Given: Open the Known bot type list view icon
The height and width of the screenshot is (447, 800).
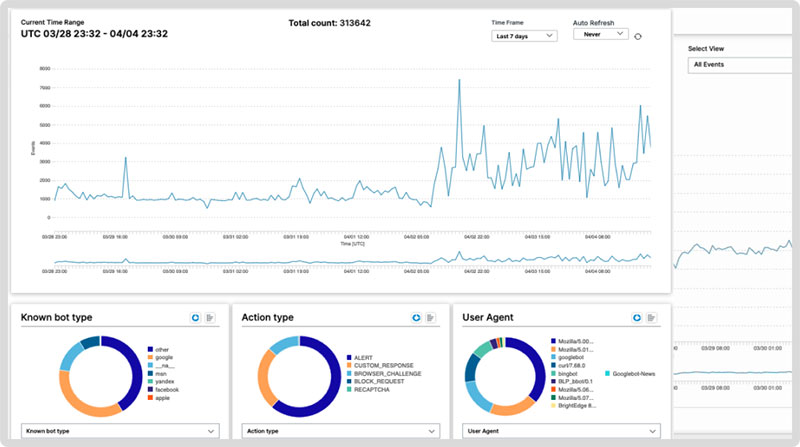Looking at the screenshot, I should coord(210,317).
